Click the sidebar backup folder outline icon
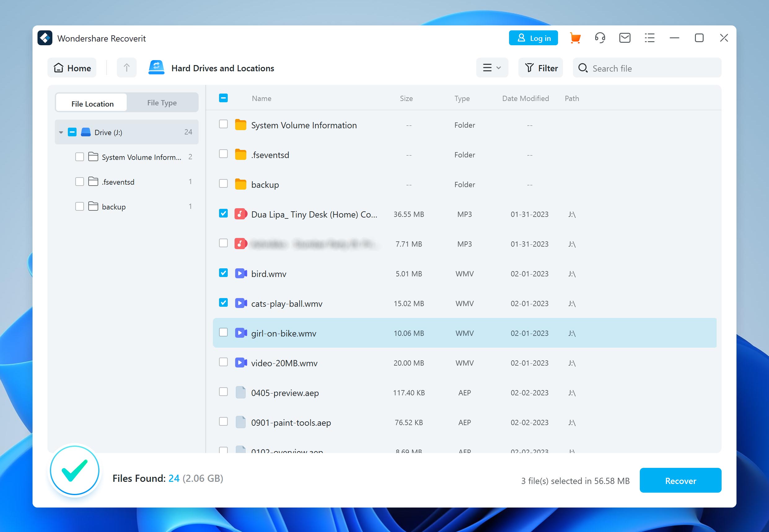This screenshot has height=532, width=769. (93, 206)
